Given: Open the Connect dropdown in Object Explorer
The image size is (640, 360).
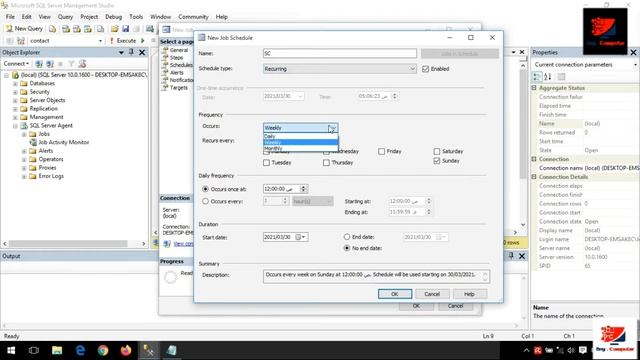Looking at the screenshot, I should tap(16, 64).
